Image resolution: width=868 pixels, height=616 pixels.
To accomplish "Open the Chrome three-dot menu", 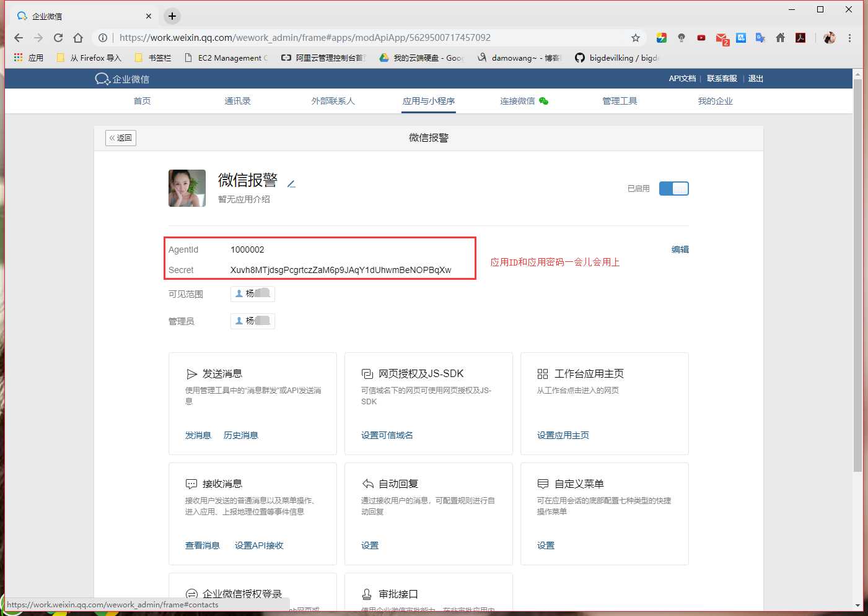I will pos(849,38).
